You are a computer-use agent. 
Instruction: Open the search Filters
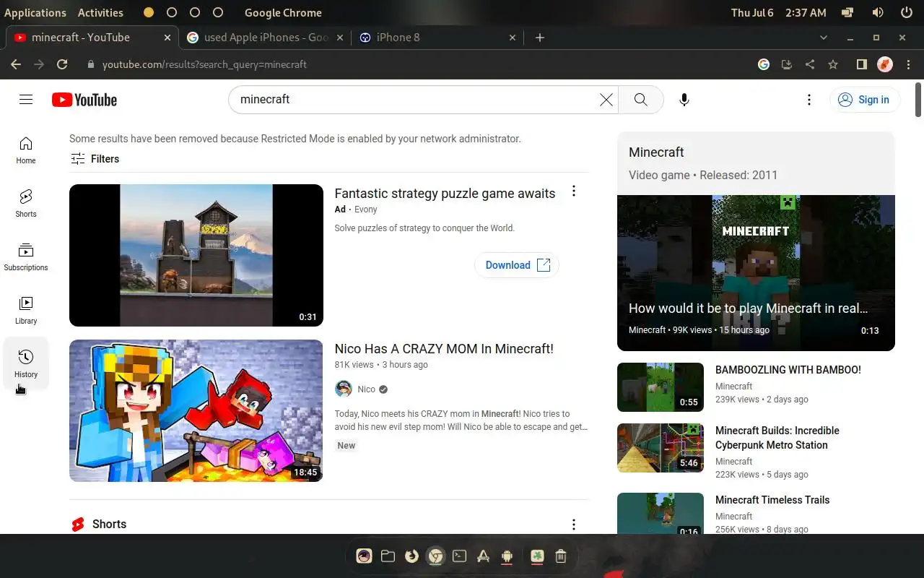(95, 159)
